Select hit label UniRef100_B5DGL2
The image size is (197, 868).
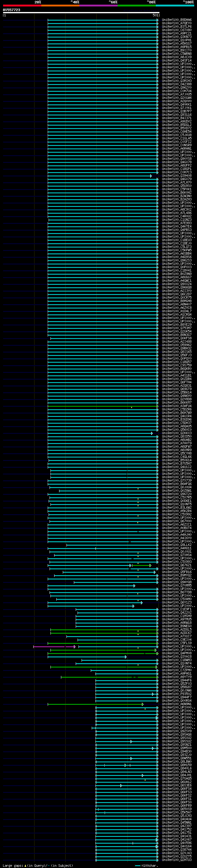click(x=177, y=125)
